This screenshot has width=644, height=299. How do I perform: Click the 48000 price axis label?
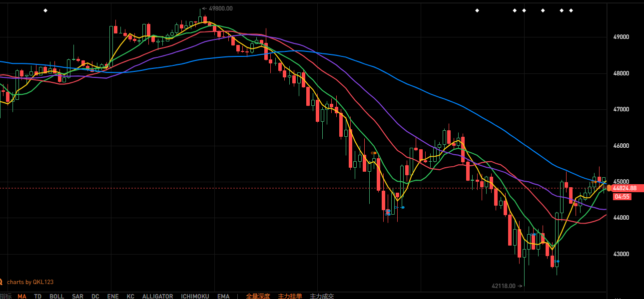click(x=621, y=73)
